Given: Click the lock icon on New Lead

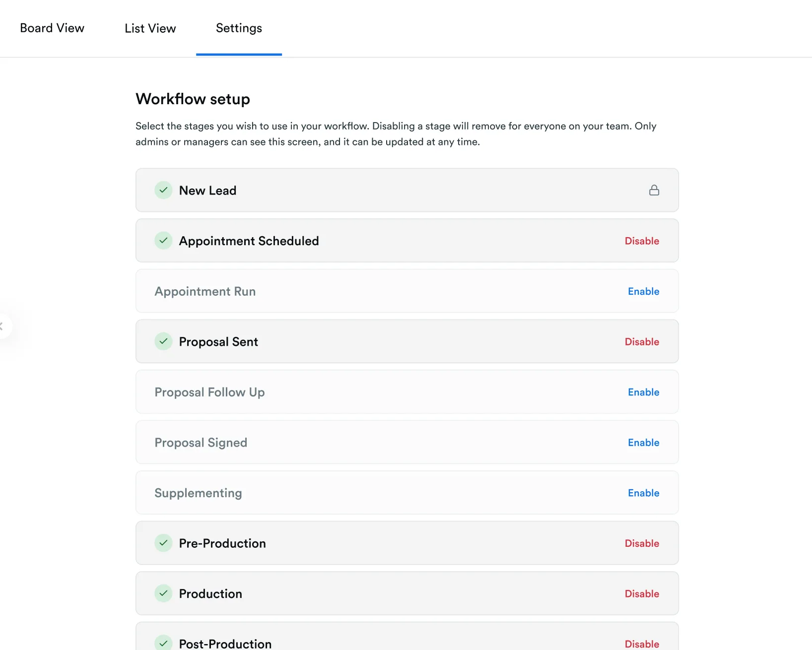Looking at the screenshot, I should (x=654, y=190).
